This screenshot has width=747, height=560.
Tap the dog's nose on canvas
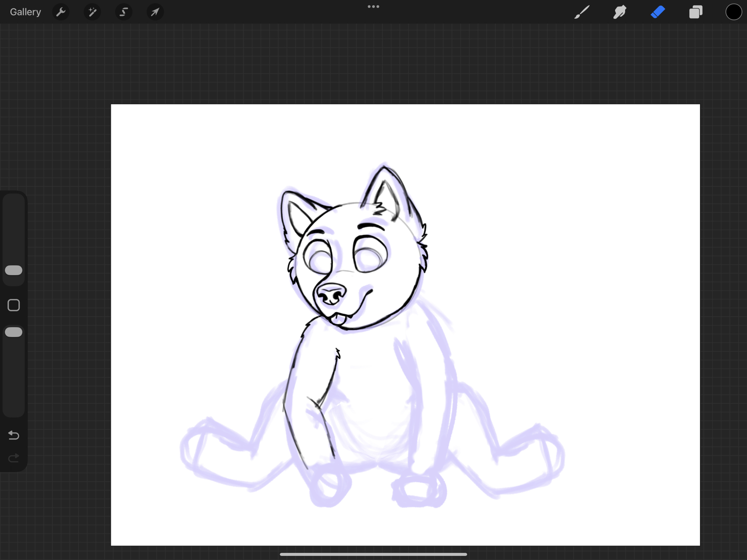click(331, 294)
